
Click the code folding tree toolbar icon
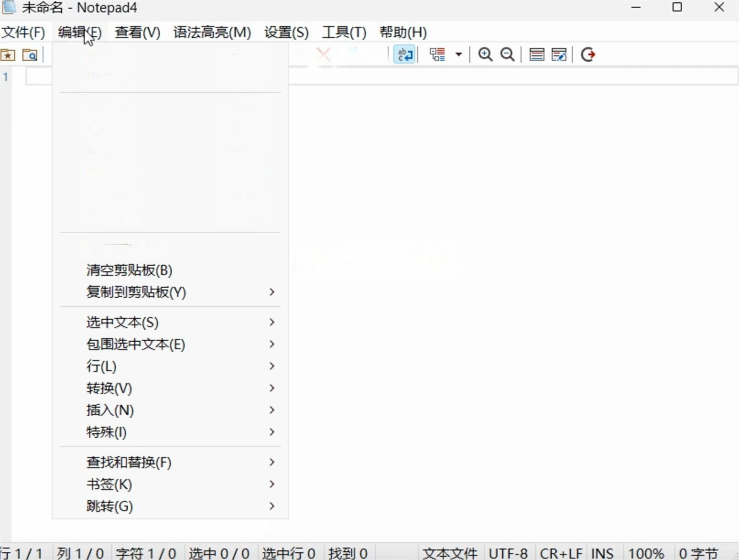click(x=437, y=55)
